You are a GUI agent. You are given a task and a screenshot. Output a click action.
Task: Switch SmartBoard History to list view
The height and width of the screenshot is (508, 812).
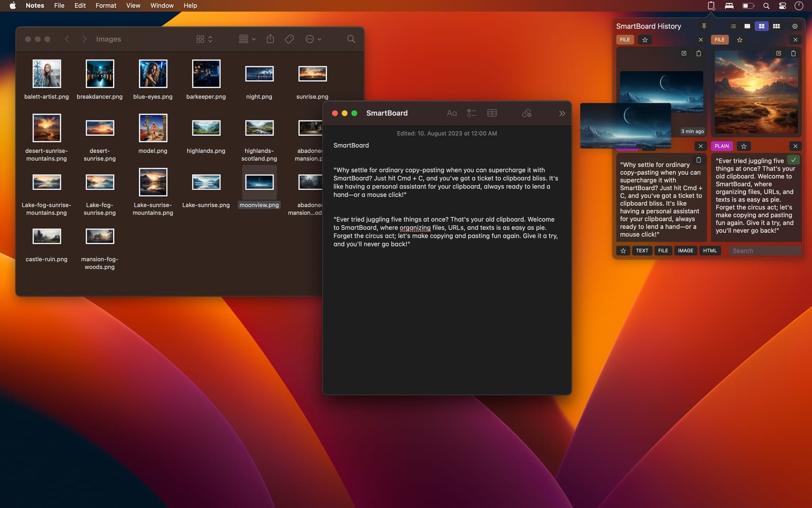733,26
